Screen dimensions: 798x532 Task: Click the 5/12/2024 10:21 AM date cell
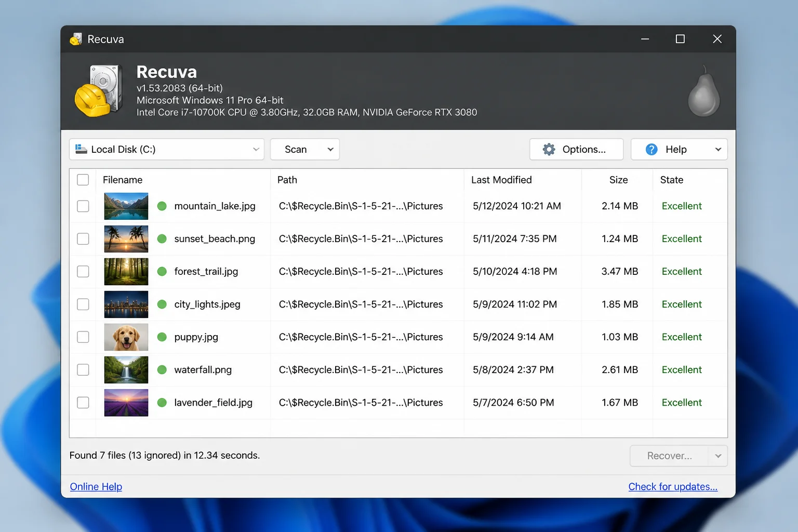click(517, 206)
